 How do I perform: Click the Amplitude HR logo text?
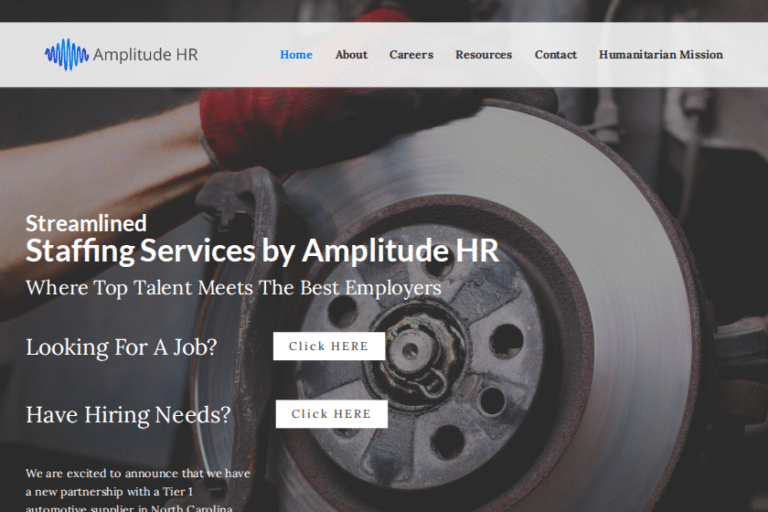[145, 55]
